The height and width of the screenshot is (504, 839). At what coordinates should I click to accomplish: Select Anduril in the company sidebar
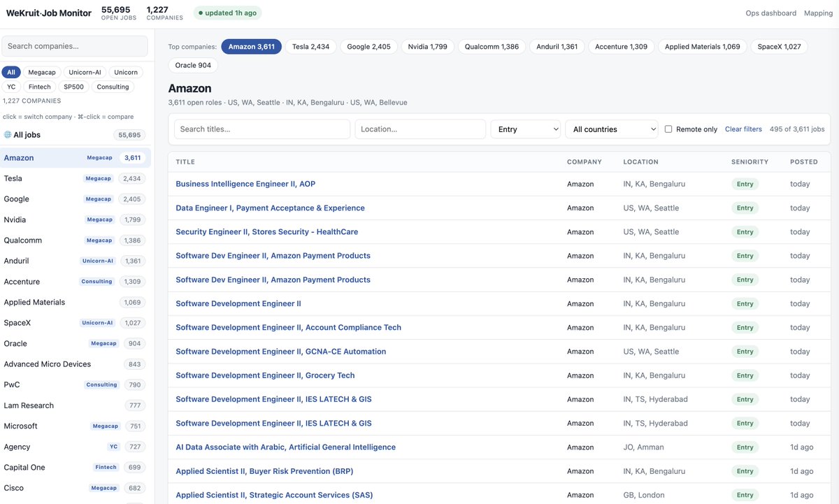click(75, 261)
